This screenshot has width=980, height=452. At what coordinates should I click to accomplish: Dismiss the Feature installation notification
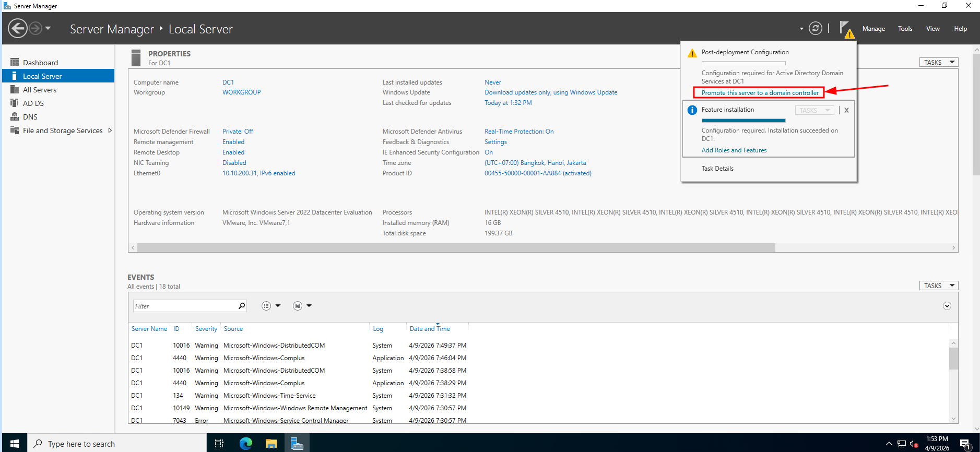tap(846, 110)
